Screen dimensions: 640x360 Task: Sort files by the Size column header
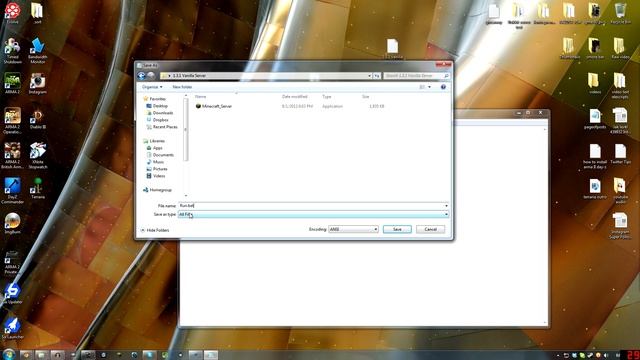pos(365,97)
